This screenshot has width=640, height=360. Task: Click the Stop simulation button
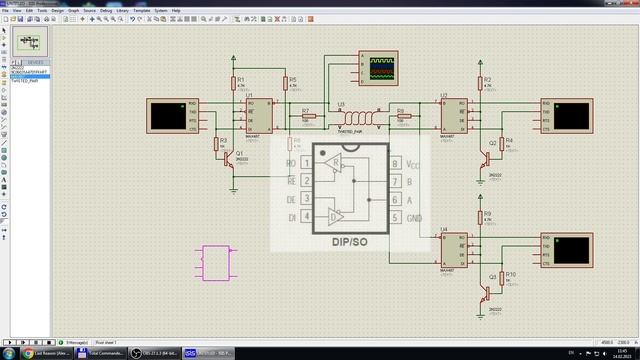(49, 342)
